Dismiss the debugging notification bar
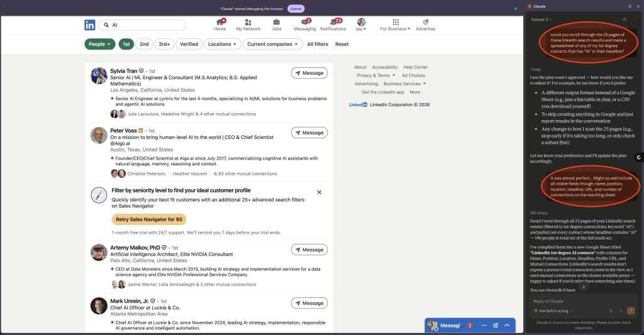This screenshot has height=335, width=644. click(516, 9)
